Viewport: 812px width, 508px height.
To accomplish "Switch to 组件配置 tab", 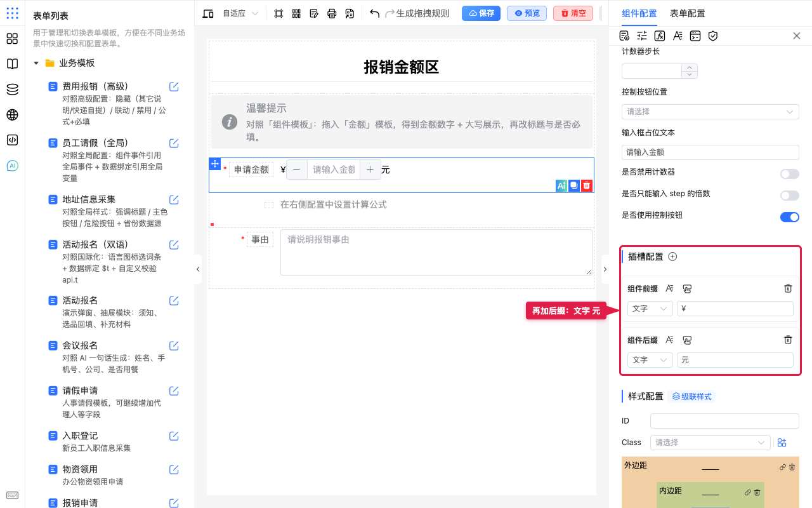I will [x=639, y=13].
